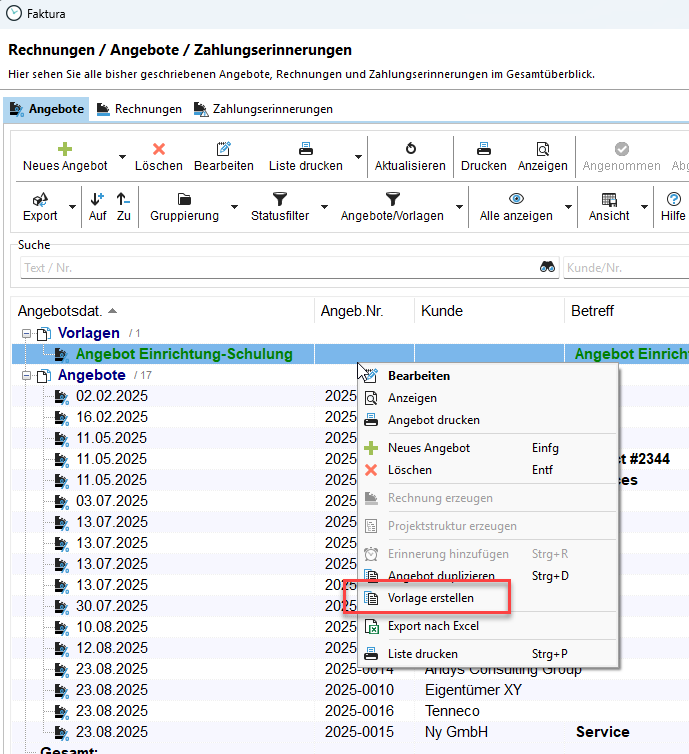Move entry up with Auf icon

click(x=97, y=199)
